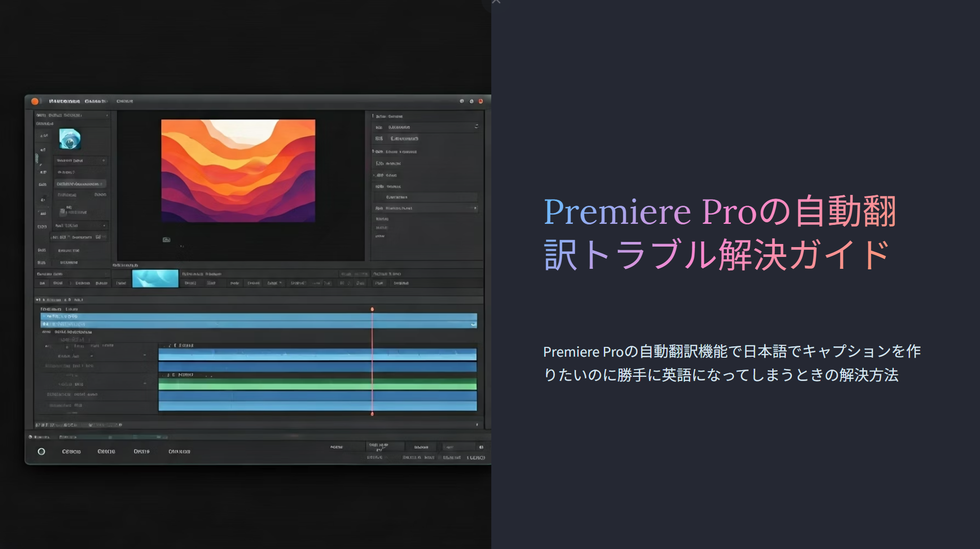
Task: Click the white ring icon at the editor's bottom-left
Action: (41, 451)
